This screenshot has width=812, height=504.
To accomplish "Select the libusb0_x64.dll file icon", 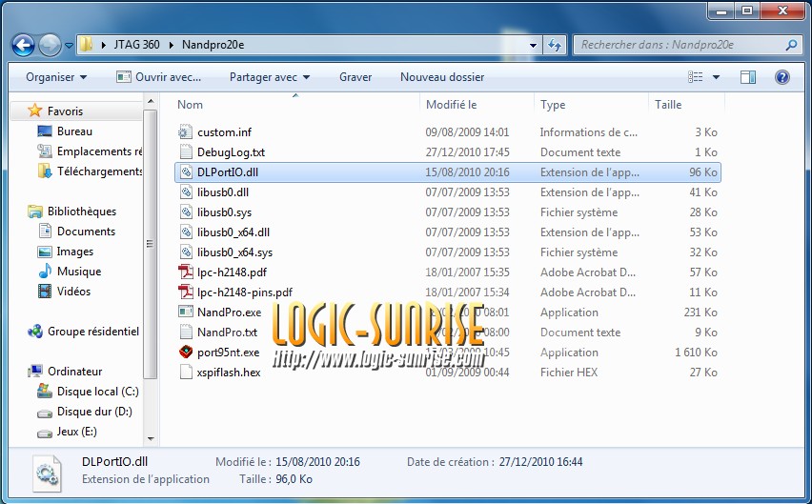I will pos(186,232).
